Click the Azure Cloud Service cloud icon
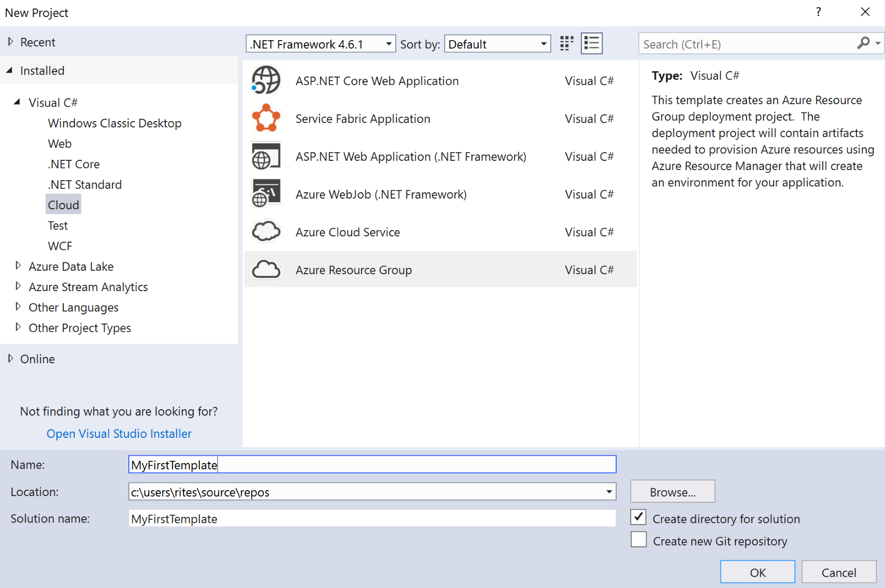The width and height of the screenshot is (885, 588). click(x=266, y=232)
